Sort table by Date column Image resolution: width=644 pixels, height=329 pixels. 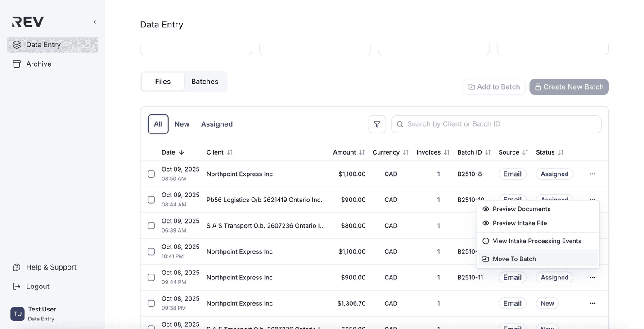[173, 152]
